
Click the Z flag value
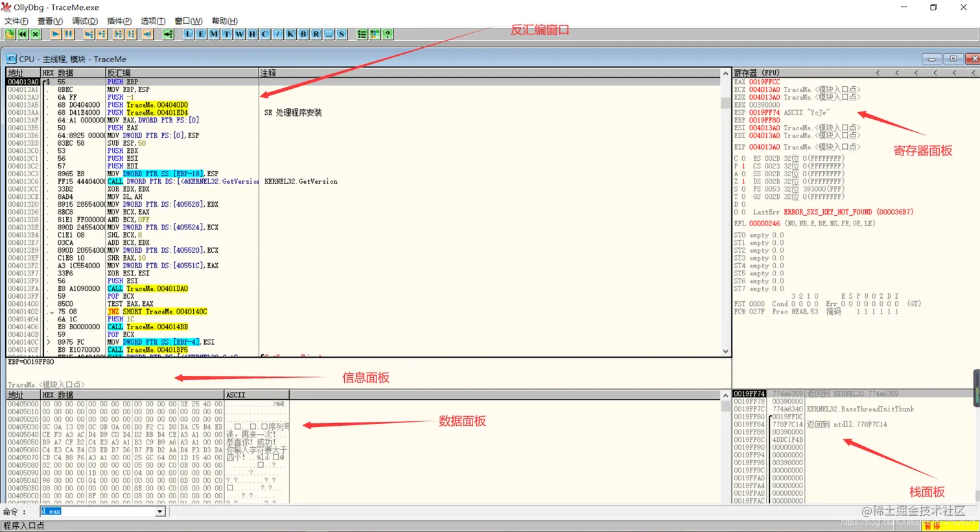pos(743,181)
